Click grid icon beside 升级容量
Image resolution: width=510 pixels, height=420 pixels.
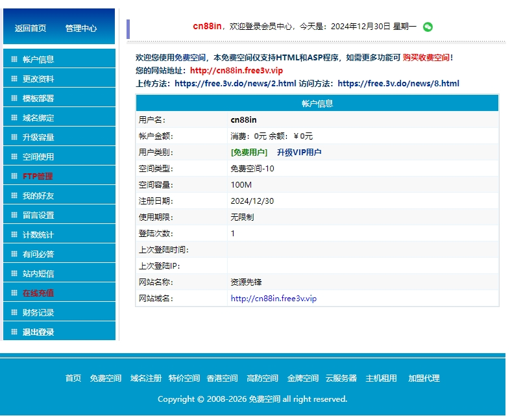point(14,137)
